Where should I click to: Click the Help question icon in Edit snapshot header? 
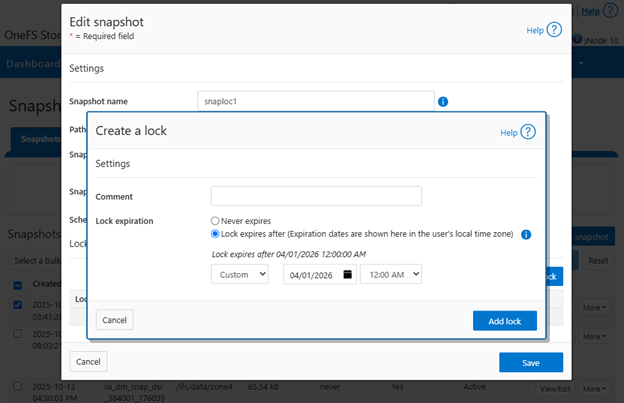554,30
